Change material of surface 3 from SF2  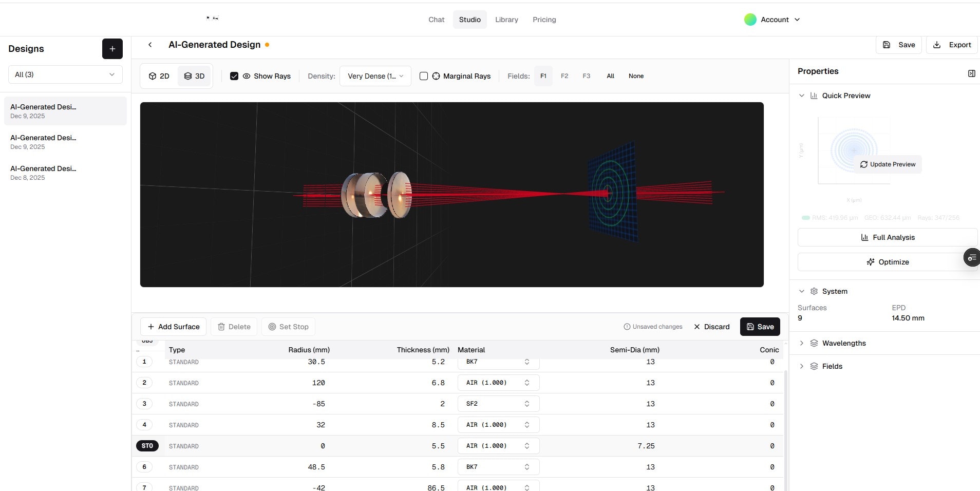tap(497, 404)
